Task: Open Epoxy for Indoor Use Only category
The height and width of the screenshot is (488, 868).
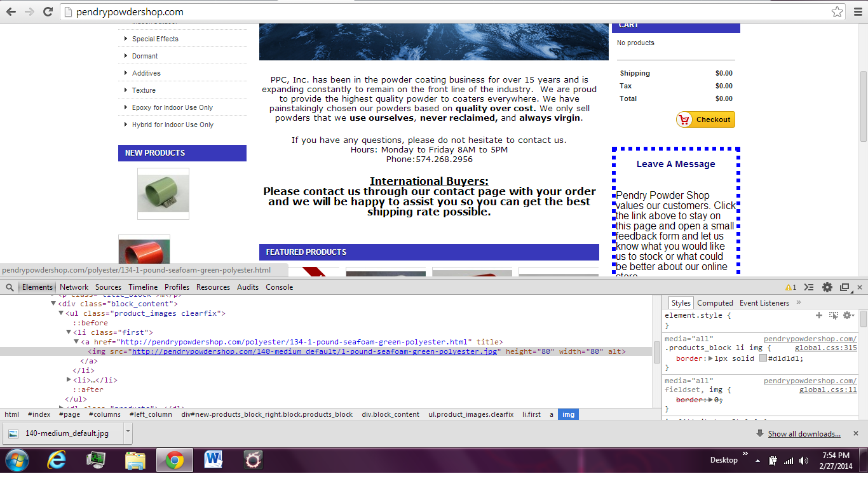Action: click(172, 107)
